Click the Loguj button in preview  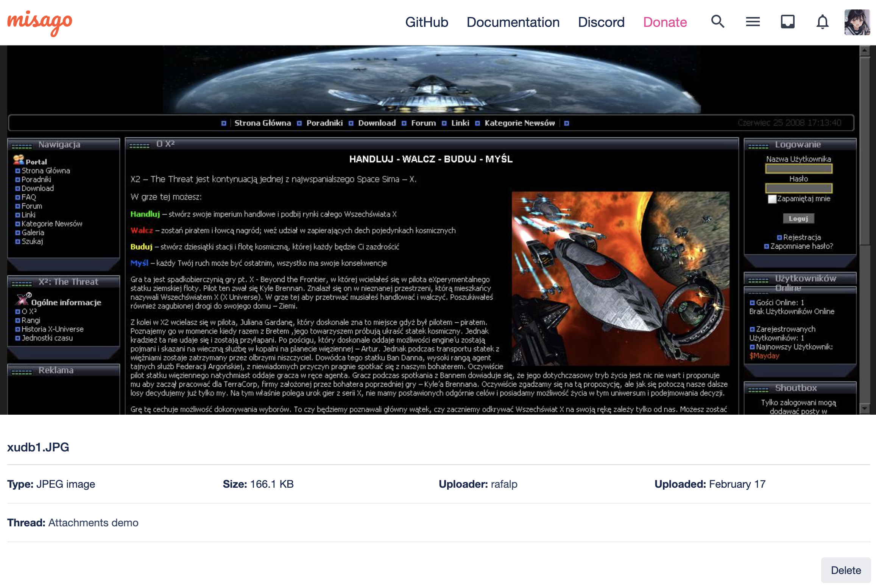[798, 219]
